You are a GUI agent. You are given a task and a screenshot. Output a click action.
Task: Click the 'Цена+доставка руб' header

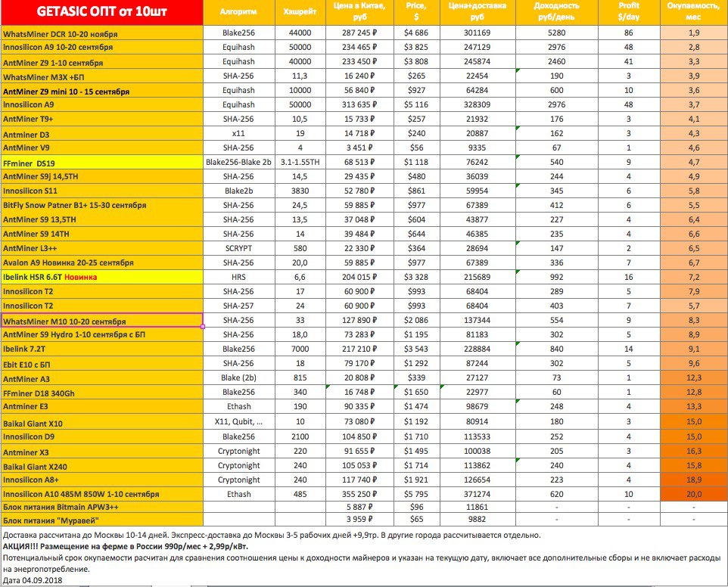point(478,13)
